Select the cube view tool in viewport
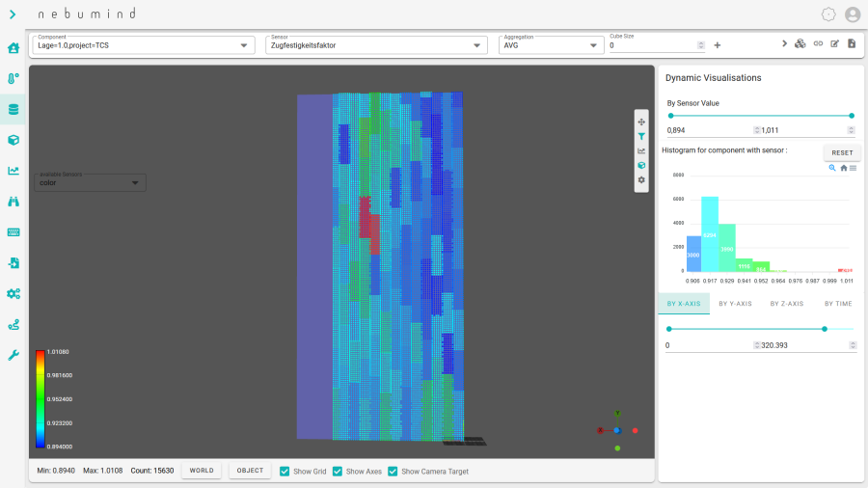Screen dimensions: 868x488 [x=641, y=165]
